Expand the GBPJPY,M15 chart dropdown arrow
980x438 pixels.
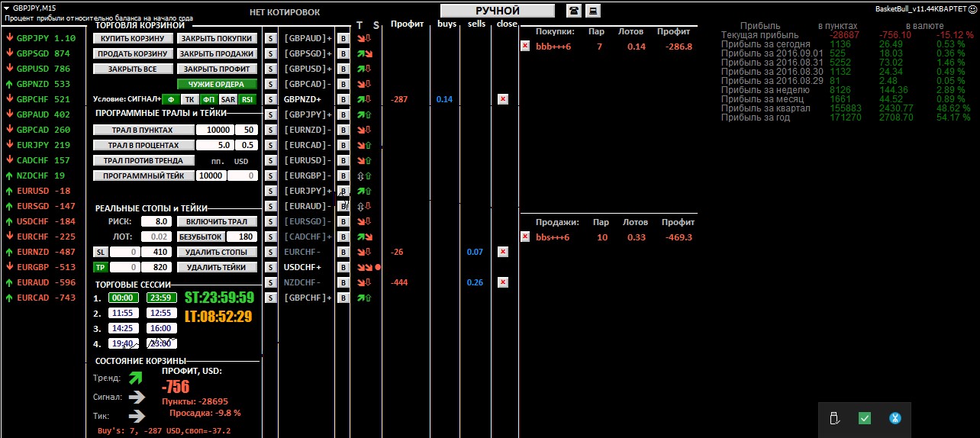6,7
